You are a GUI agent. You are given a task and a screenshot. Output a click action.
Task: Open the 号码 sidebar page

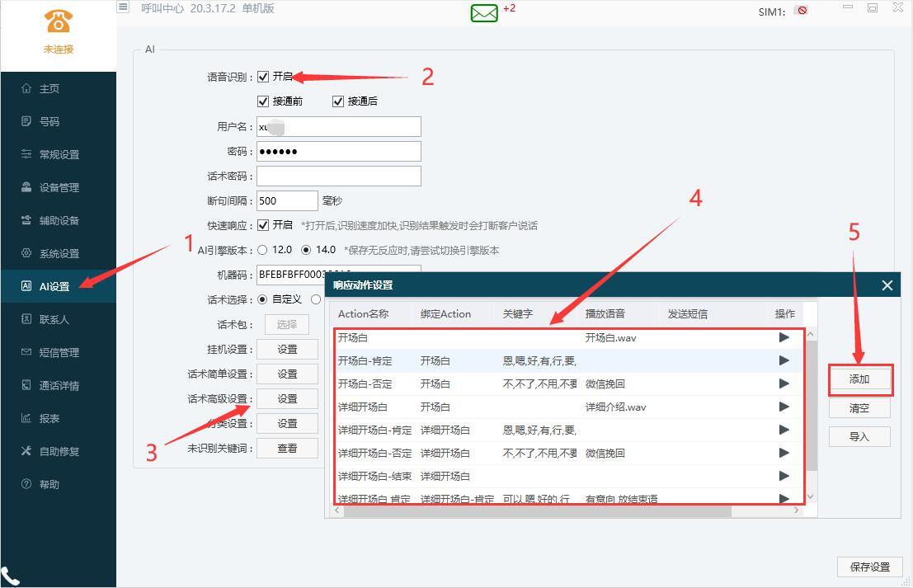[59, 121]
